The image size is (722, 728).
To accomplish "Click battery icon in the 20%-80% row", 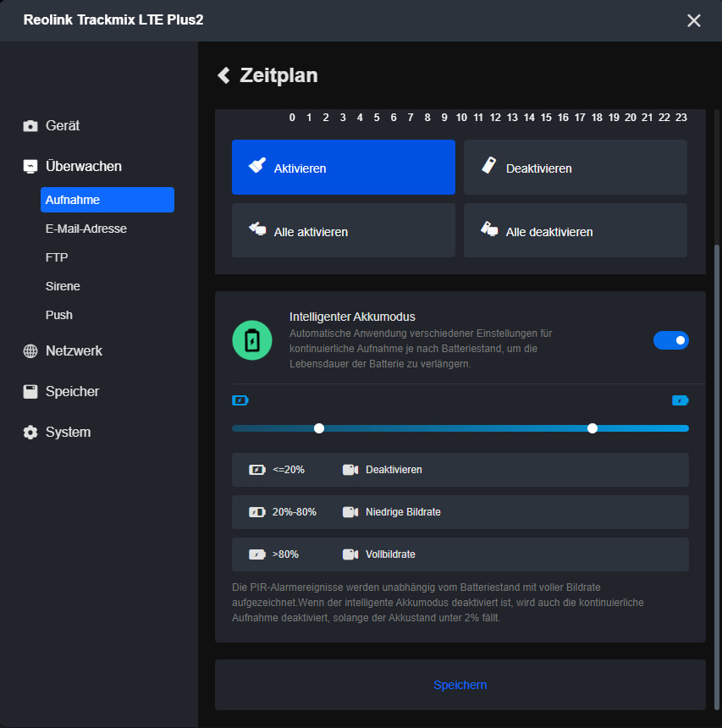I will coord(256,512).
